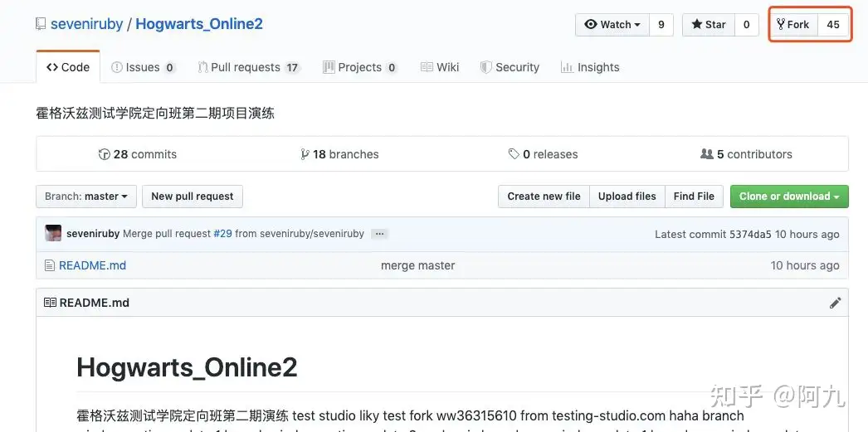Open the Branch: master dropdown
The width and height of the screenshot is (868, 432).
[x=86, y=197]
